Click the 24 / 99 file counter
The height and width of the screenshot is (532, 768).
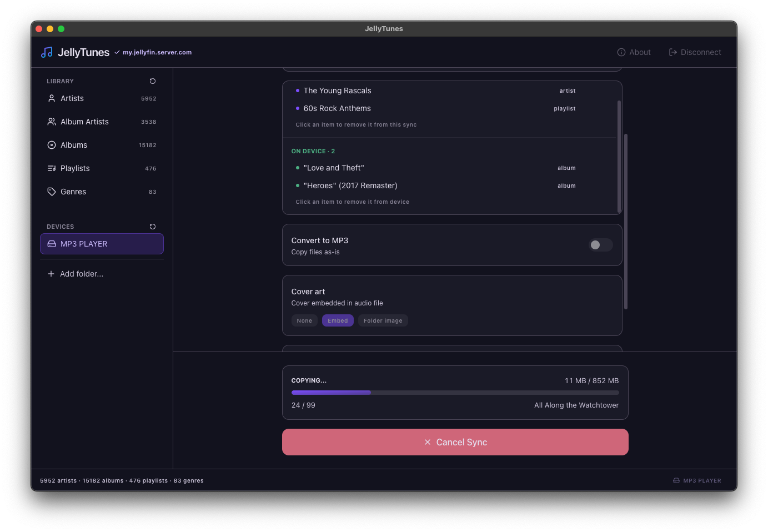(x=303, y=405)
